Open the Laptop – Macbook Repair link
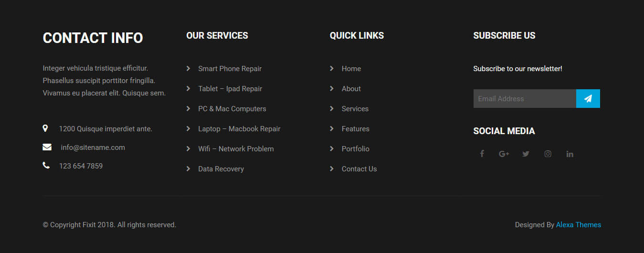 pos(239,129)
